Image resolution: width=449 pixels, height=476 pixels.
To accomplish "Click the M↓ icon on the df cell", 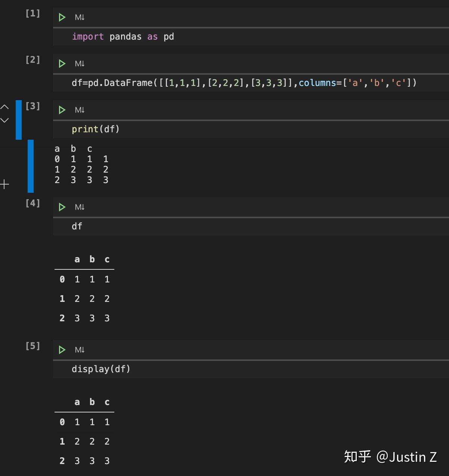I will (79, 207).
